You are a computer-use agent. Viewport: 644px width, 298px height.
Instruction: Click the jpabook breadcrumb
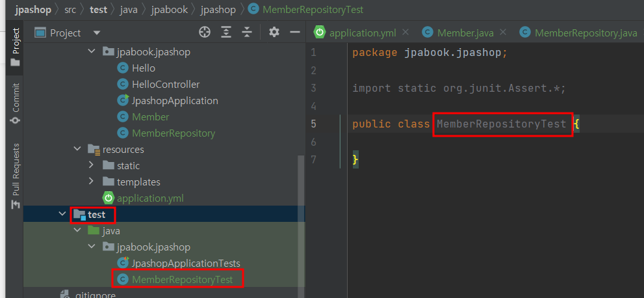click(x=169, y=10)
